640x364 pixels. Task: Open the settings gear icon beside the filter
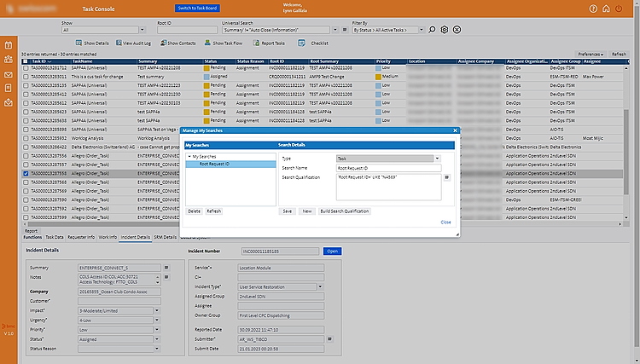[444, 30]
